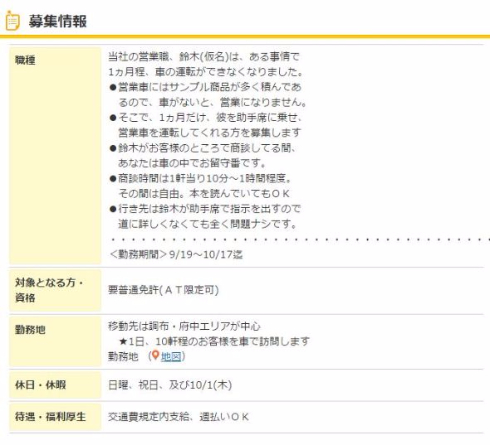
Task: Click the line ●営業車にはサンプル商品が多く積んであ
Action: point(205,87)
